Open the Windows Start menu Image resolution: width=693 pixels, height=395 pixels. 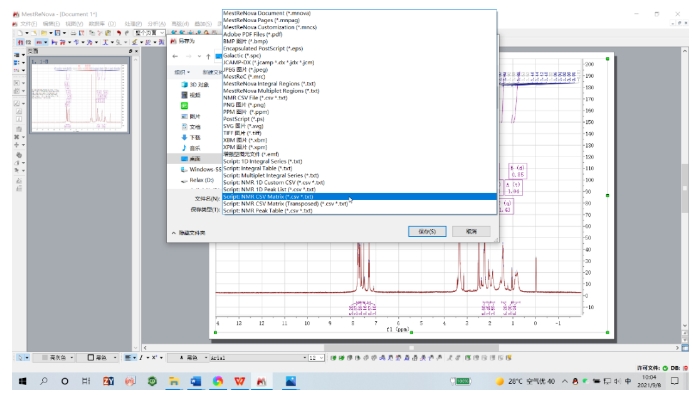tap(22, 381)
